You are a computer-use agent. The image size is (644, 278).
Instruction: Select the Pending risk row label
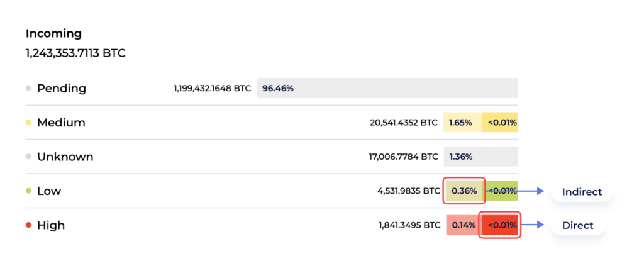(x=61, y=88)
